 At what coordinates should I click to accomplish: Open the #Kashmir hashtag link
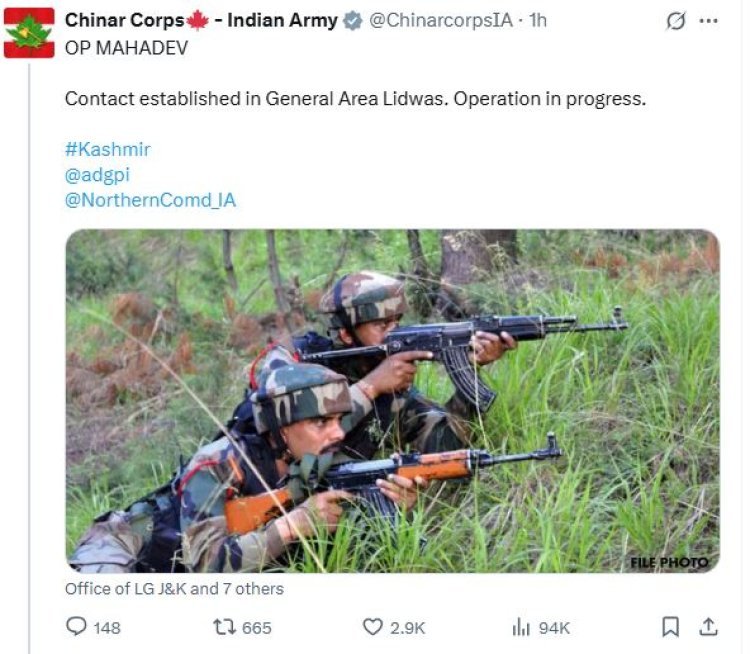[x=108, y=149]
